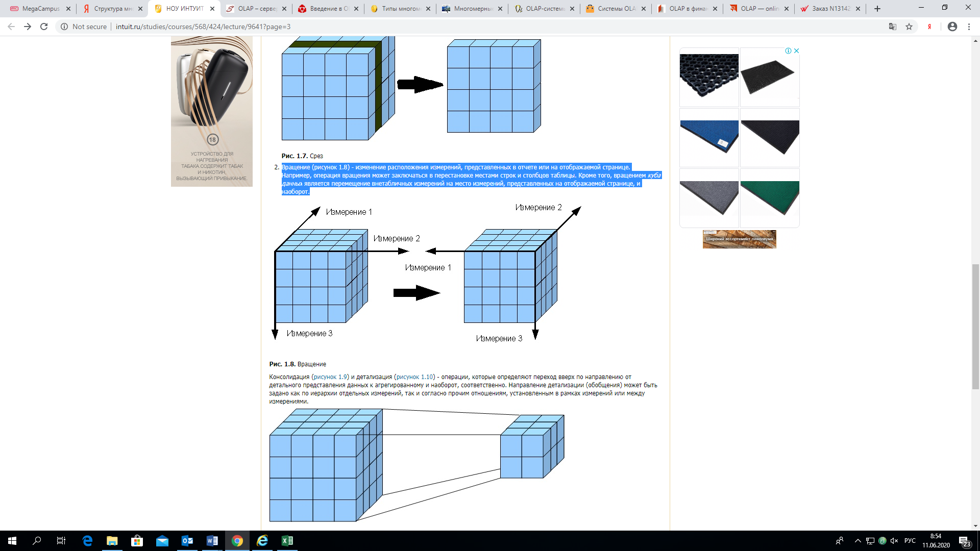Switch to the MegaCampus tab
The width and height of the screenshot is (980, 551).
tap(41, 9)
